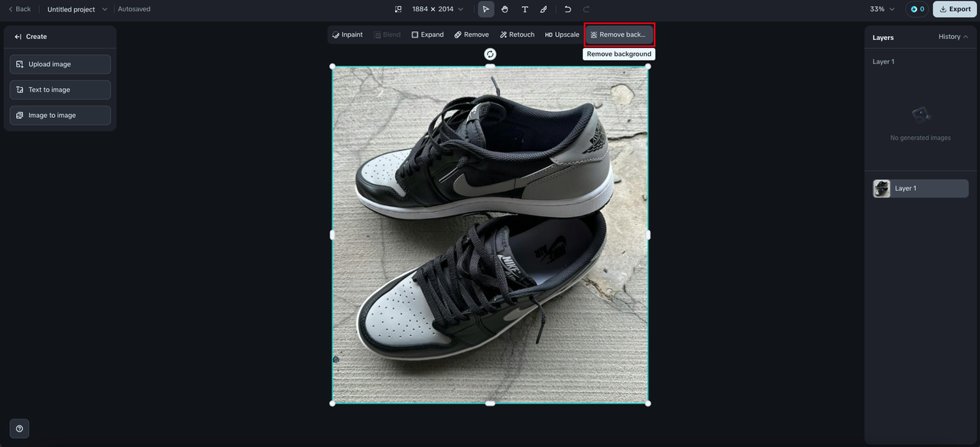Image resolution: width=980 pixels, height=447 pixels.
Task: Click the rotate handle above the image
Action: [490, 54]
